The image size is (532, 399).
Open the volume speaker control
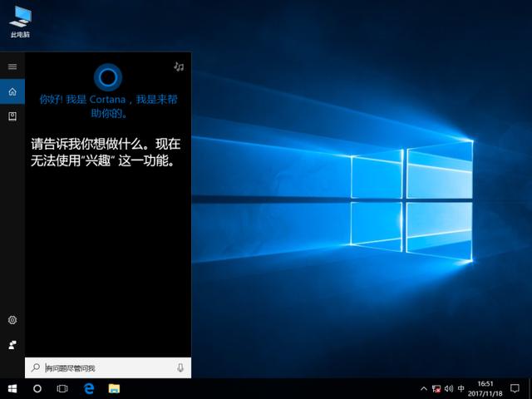449,388
